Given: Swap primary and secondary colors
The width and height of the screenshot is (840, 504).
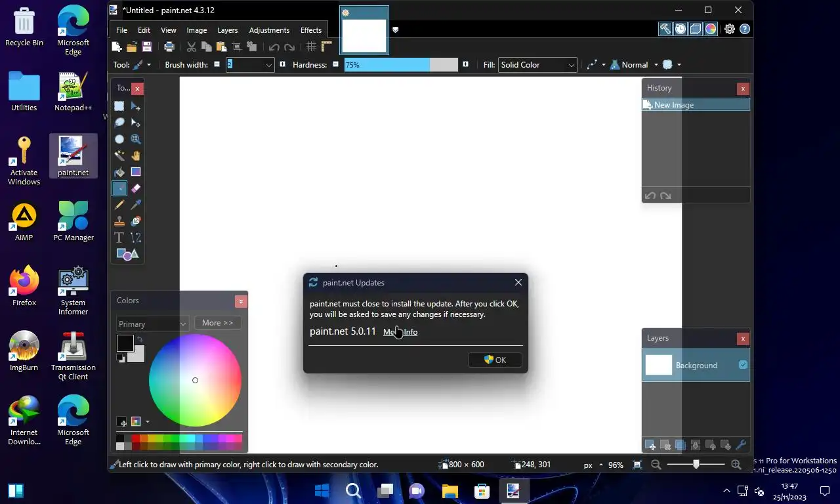Looking at the screenshot, I should point(139,339).
